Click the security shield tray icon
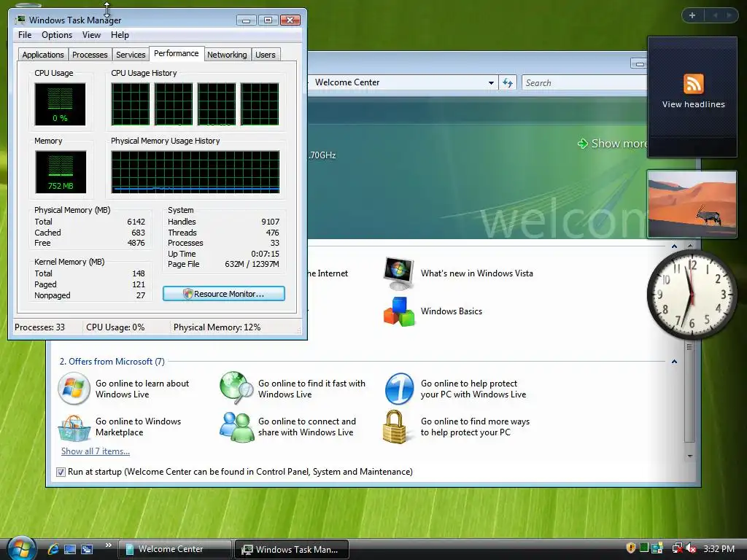Screen dimensions: 747x560 coord(631,548)
